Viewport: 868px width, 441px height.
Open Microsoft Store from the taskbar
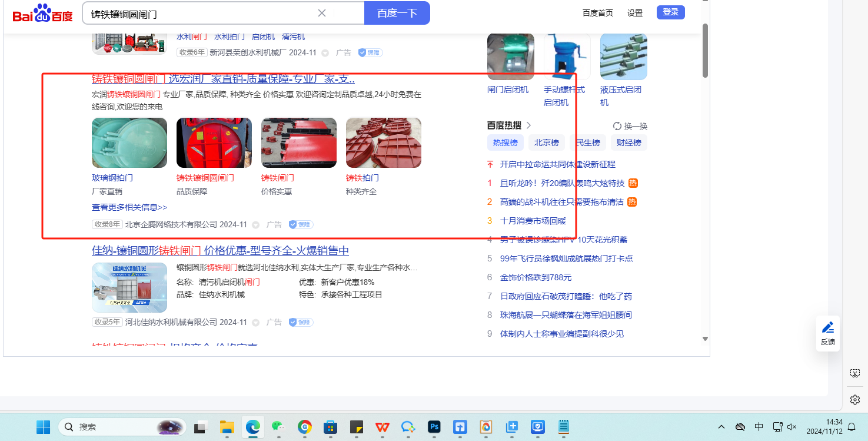(331, 427)
